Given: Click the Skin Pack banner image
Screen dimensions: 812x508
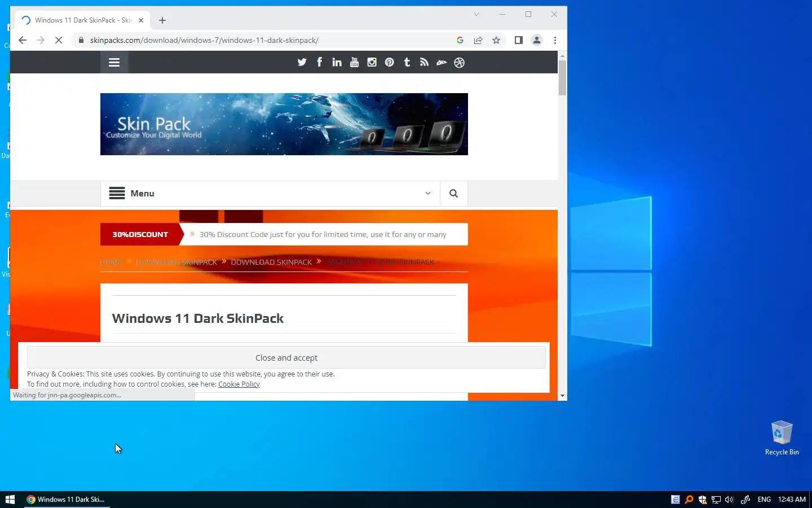Looking at the screenshot, I should (x=284, y=124).
